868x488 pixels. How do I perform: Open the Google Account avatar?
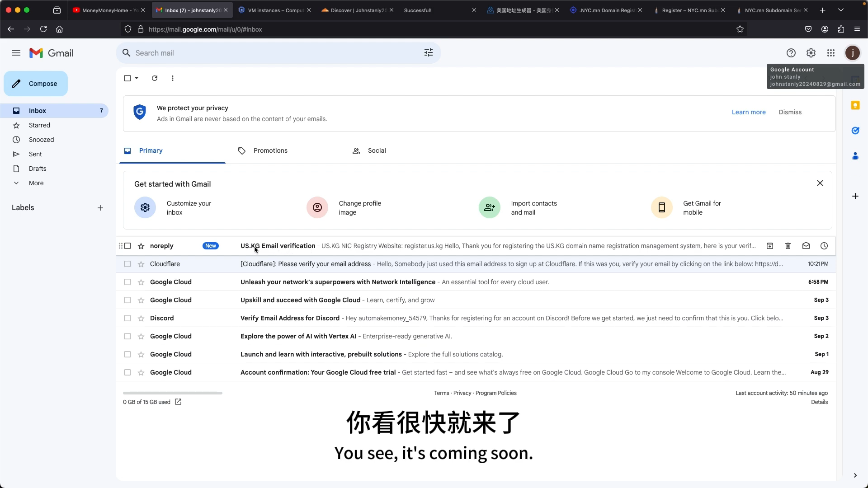[852, 53]
